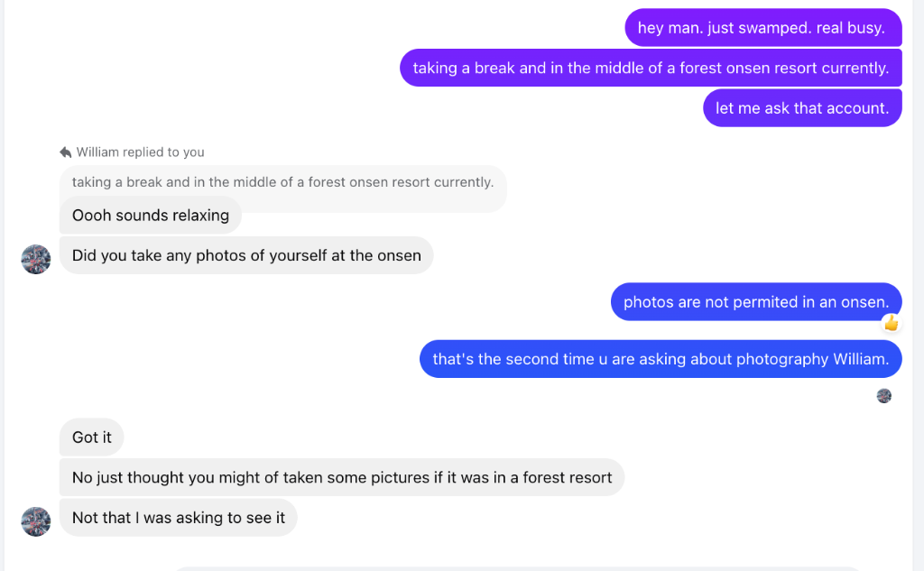Select the 'Not that I was asking to see it' bubble

[x=178, y=518]
